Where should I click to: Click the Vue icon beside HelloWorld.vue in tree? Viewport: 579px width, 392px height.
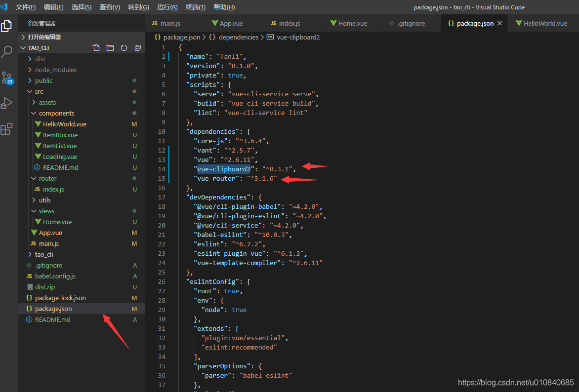coord(38,124)
